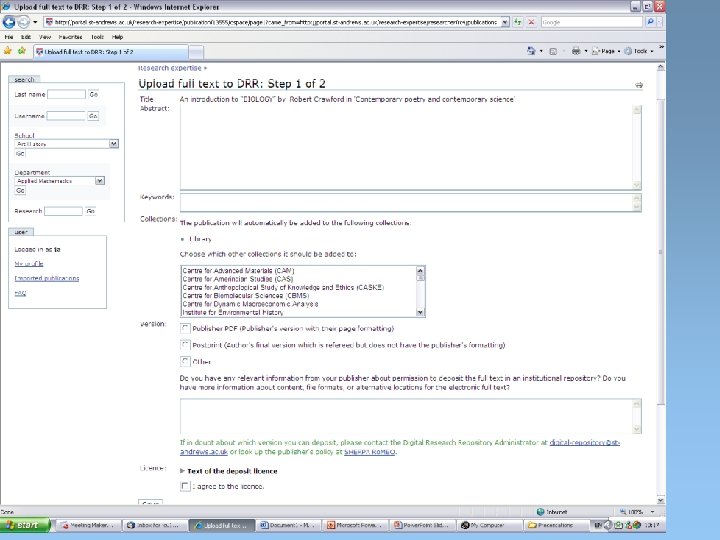
Task: Click digital-repository email link
Action: pyautogui.click(x=585, y=443)
